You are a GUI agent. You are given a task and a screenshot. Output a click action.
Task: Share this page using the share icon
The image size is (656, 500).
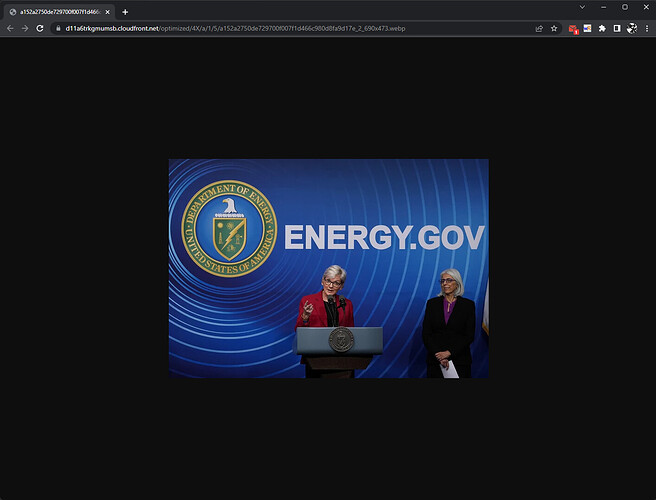pyautogui.click(x=539, y=28)
